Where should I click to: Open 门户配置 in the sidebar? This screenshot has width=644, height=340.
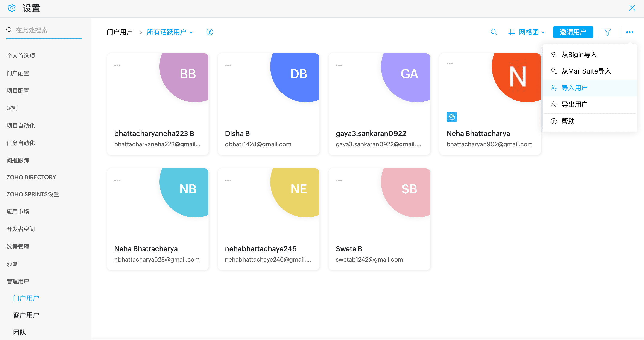(18, 73)
